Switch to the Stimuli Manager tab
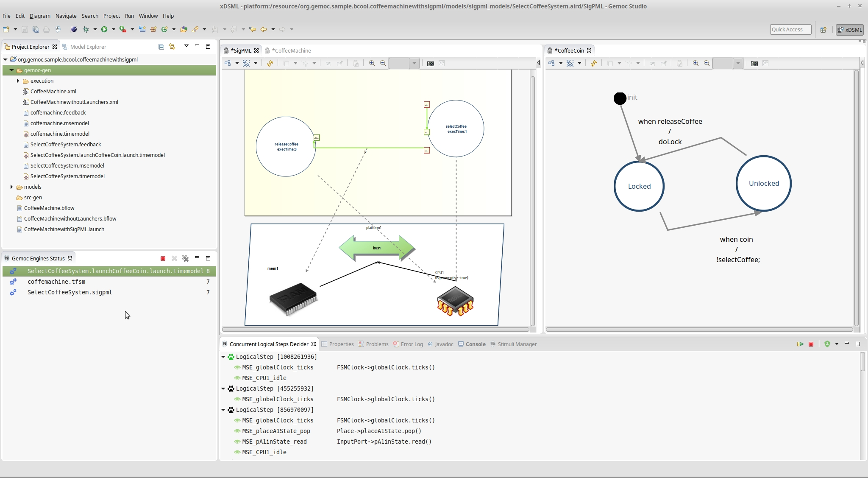The width and height of the screenshot is (868, 478). point(517,344)
